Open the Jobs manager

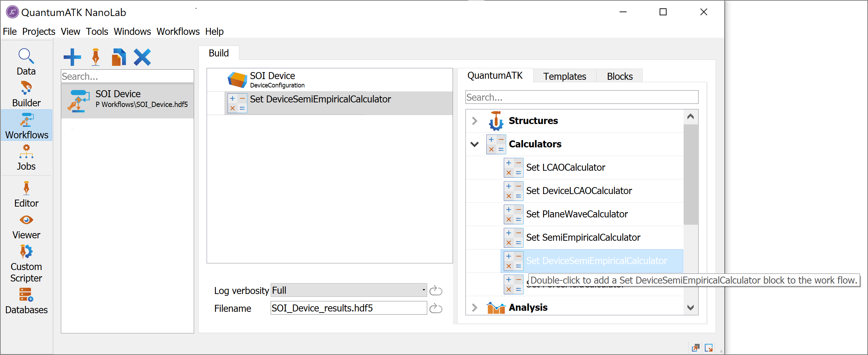pos(26,157)
